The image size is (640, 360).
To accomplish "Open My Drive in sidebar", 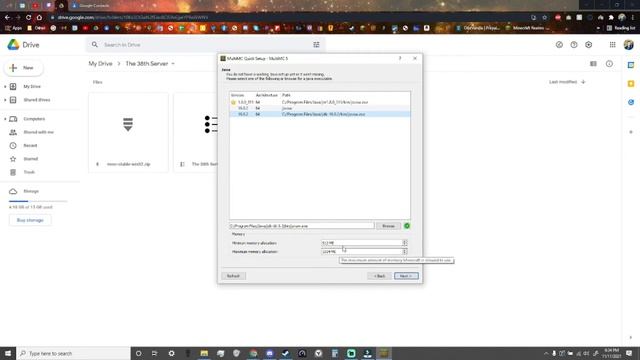I will pos(32,87).
